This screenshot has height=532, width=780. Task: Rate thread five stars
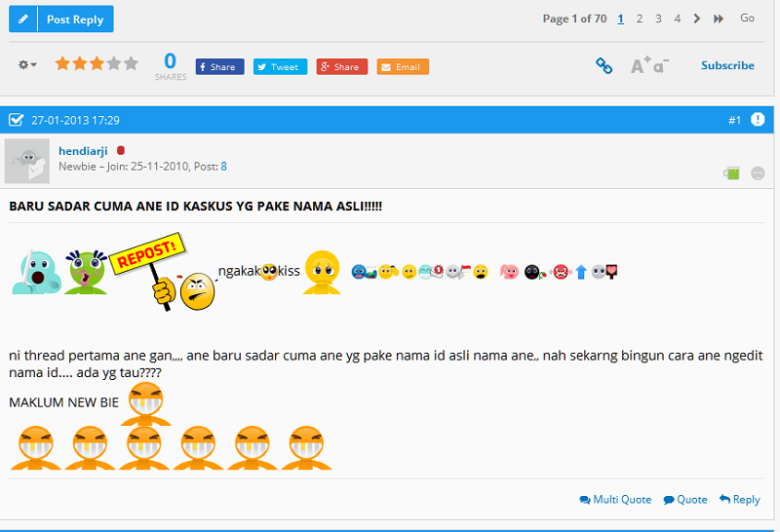tap(131, 63)
